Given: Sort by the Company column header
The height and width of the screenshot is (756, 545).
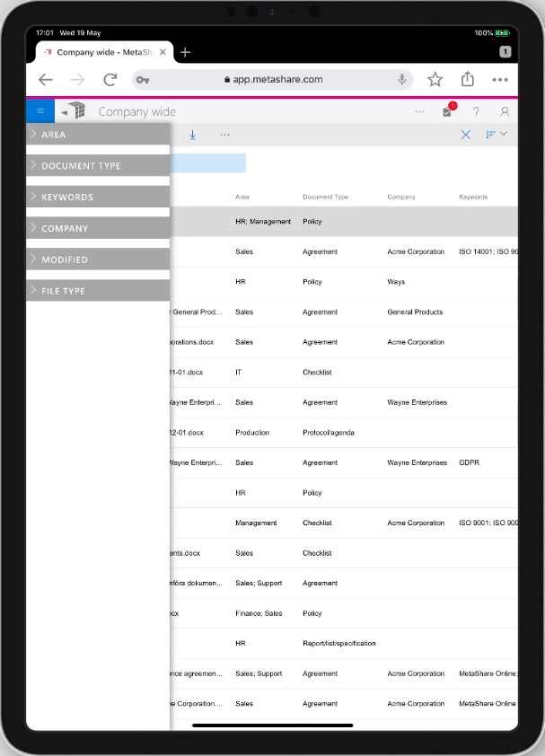Looking at the screenshot, I should (400, 197).
